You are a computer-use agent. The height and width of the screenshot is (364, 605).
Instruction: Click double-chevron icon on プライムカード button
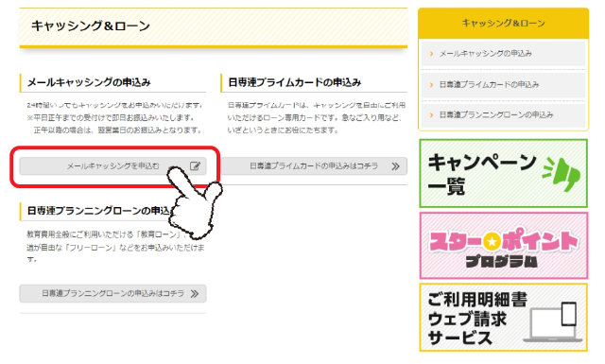(x=395, y=166)
